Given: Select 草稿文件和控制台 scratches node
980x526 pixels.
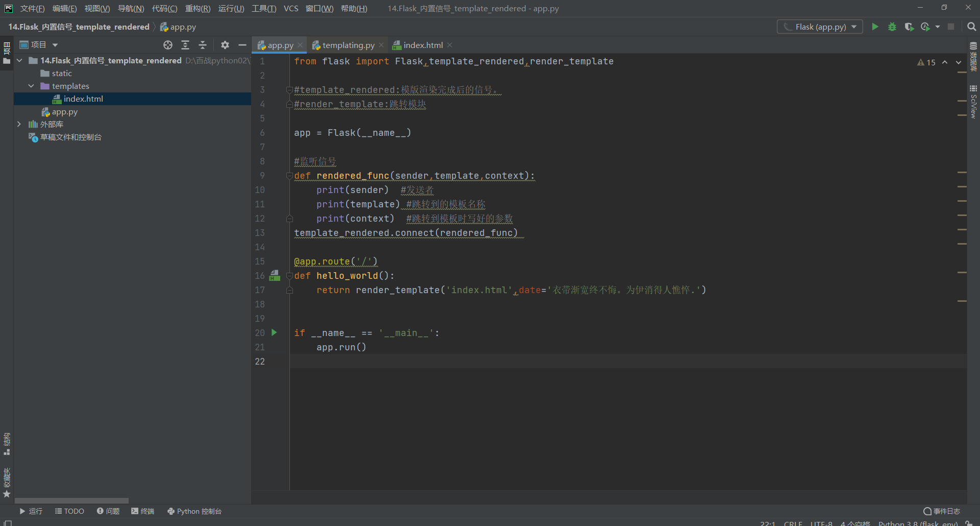Looking at the screenshot, I should point(70,137).
